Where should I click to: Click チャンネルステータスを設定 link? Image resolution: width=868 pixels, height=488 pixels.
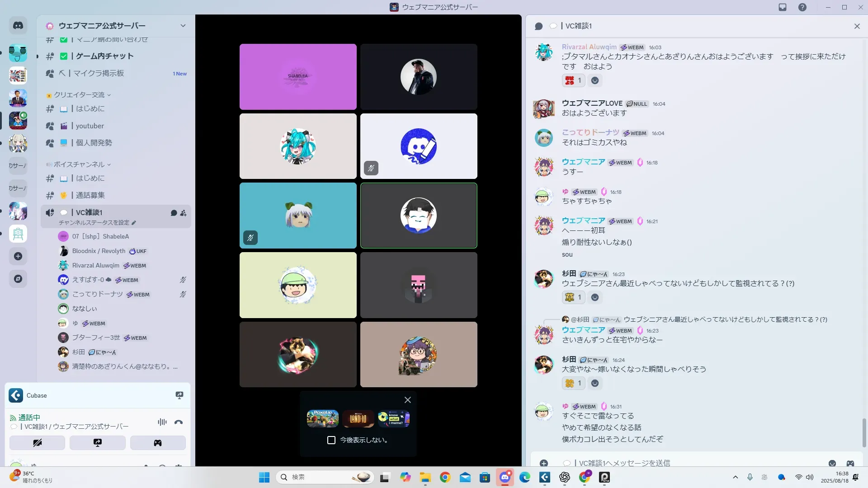coord(94,223)
